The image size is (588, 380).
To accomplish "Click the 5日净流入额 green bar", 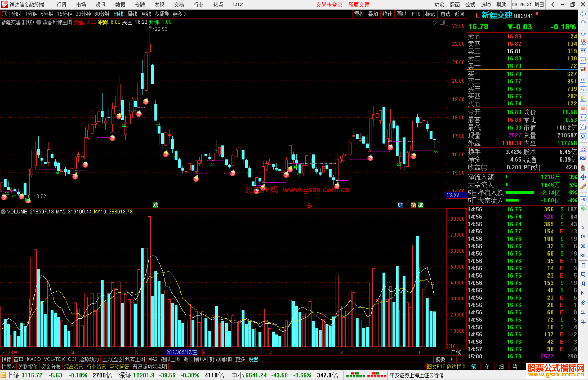I will pyautogui.click(x=519, y=193).
